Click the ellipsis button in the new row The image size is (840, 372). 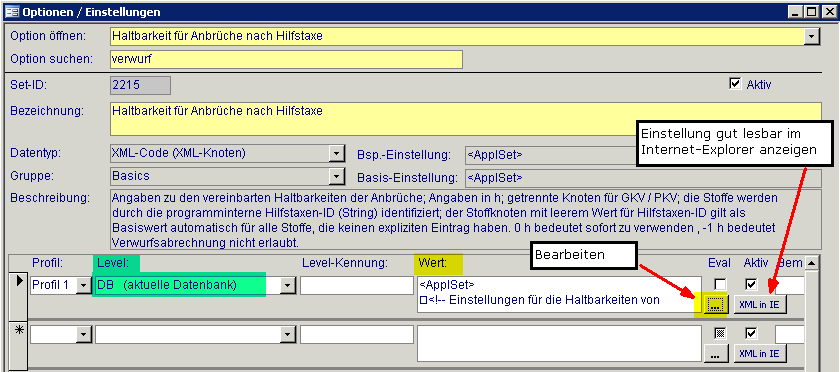tap(716, 353)
